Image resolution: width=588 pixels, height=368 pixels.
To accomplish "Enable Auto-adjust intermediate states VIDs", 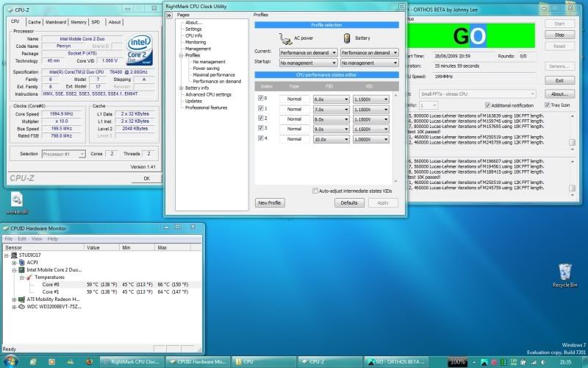I will [x=315, y=191].
